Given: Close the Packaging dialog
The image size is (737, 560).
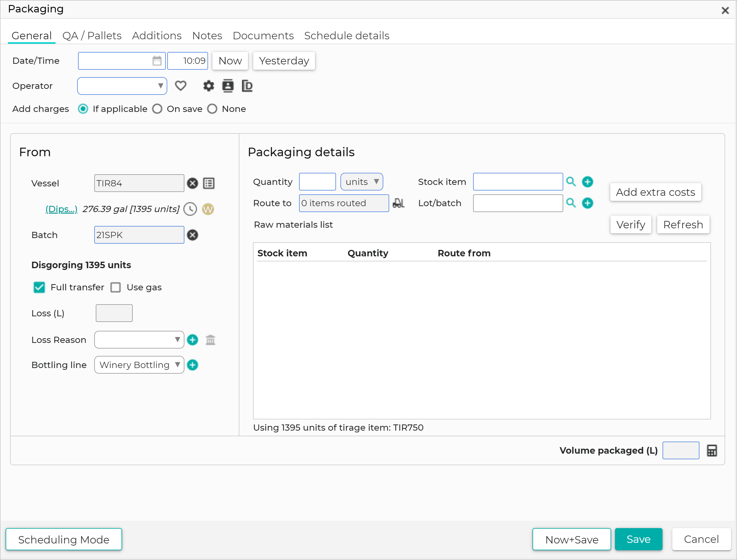Looking at the screenshot, I should (725, 10).
